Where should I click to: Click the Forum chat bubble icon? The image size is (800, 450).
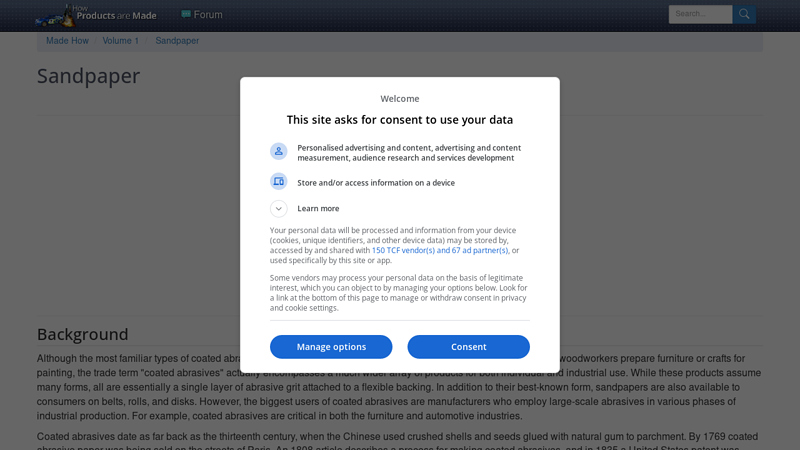[186, 14]
